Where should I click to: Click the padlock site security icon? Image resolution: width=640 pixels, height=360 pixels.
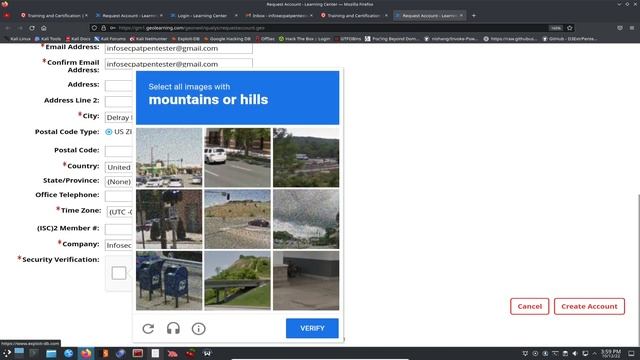[103, 28]
